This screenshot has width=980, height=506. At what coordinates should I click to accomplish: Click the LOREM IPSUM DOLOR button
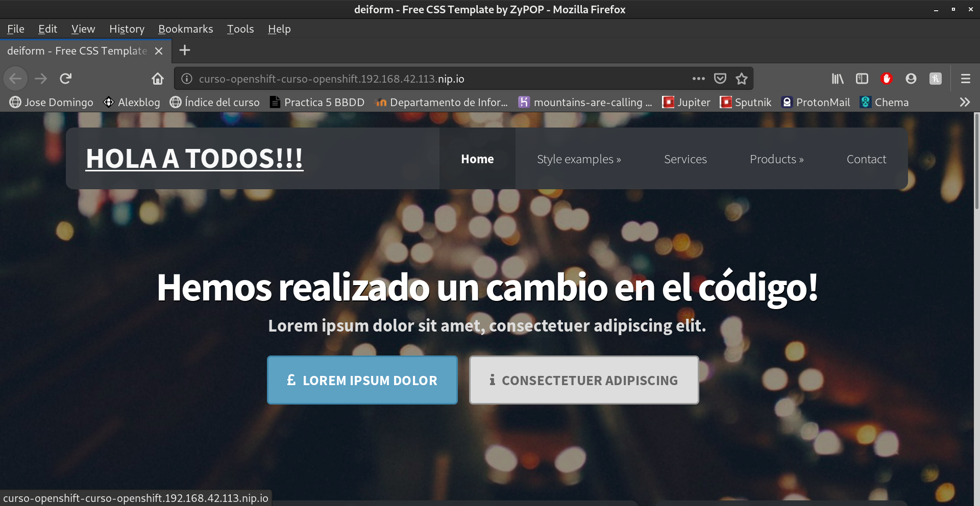tap(362, 380)
